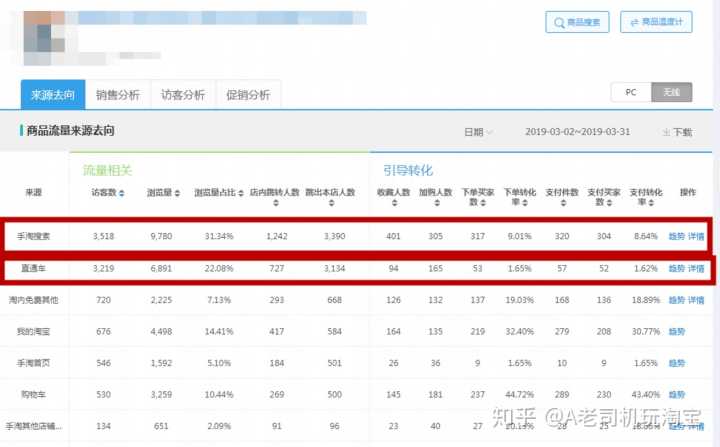Open the 促销分析 tab
This screenshot has width=720, height=447.
[248, 95]
